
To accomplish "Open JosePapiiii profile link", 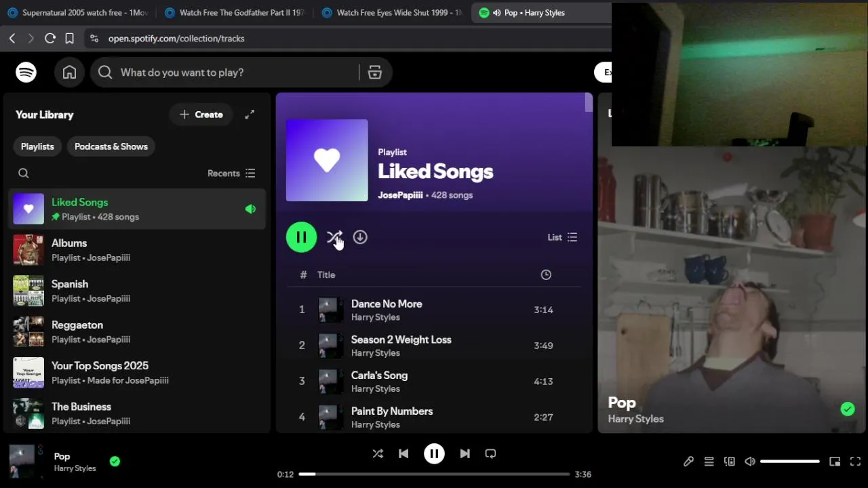I will coord(400,195).
